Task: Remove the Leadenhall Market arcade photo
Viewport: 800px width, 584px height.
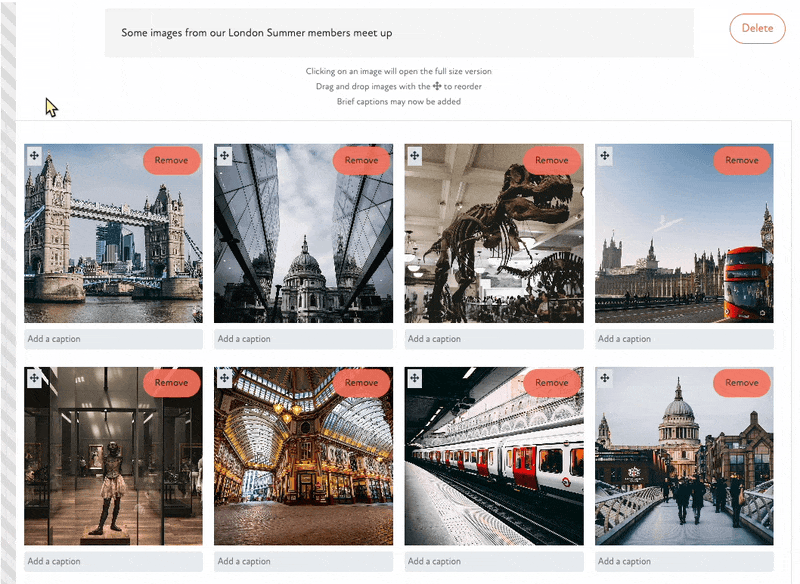Action: 361,382
